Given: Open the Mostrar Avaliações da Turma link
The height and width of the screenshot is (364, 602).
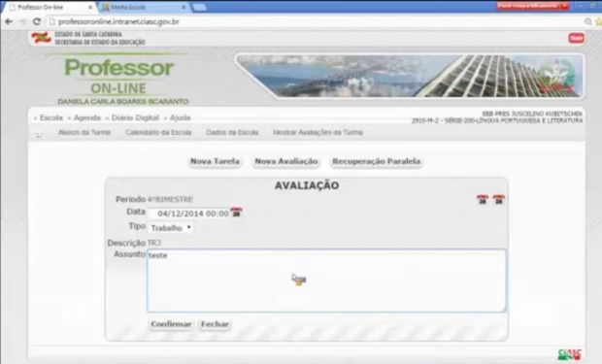Looking at the screenshot, I should click(x=318, y=132).
